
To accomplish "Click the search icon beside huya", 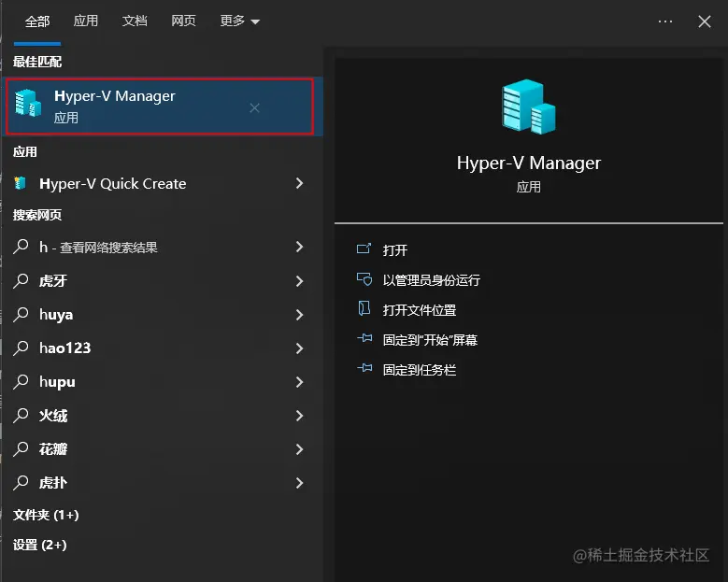I will point(21,314).
